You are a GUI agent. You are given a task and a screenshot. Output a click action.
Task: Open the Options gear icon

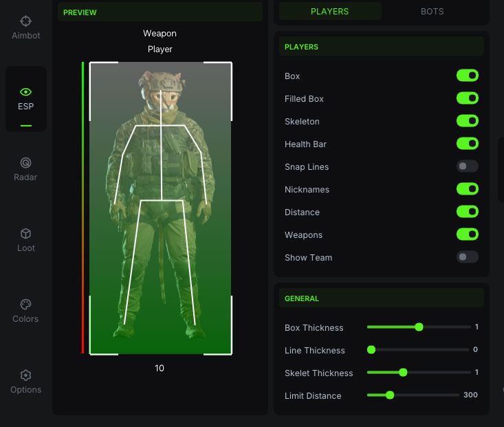tap(26, 375)
